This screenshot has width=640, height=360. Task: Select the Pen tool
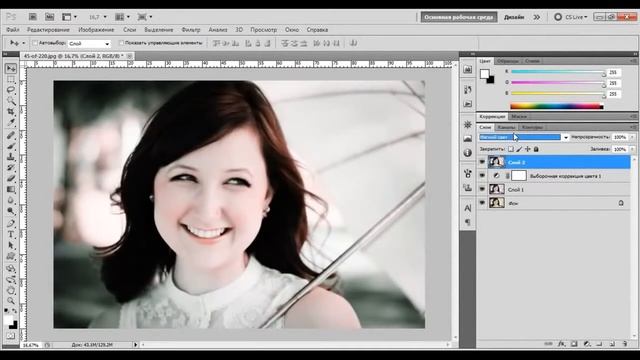click(x=11, y=224)
